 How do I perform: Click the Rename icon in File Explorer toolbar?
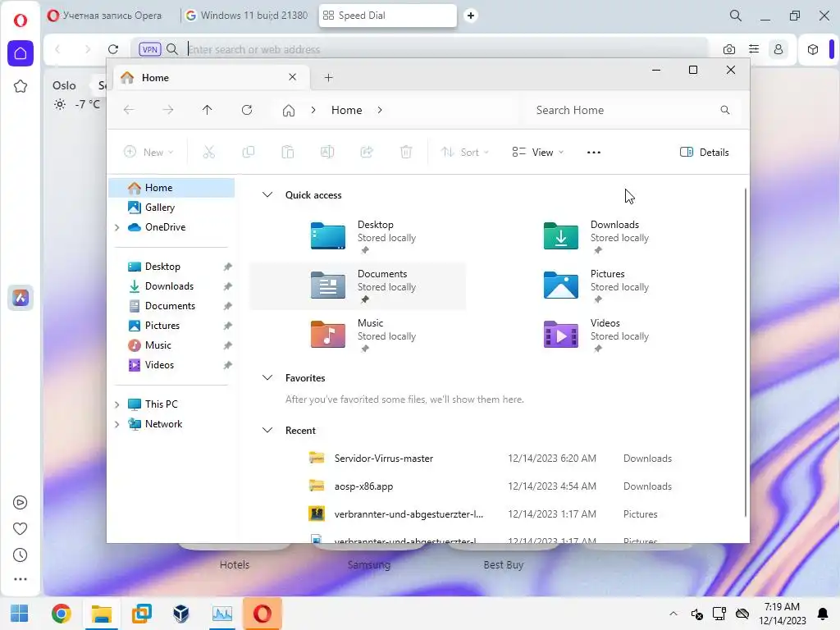327,152
